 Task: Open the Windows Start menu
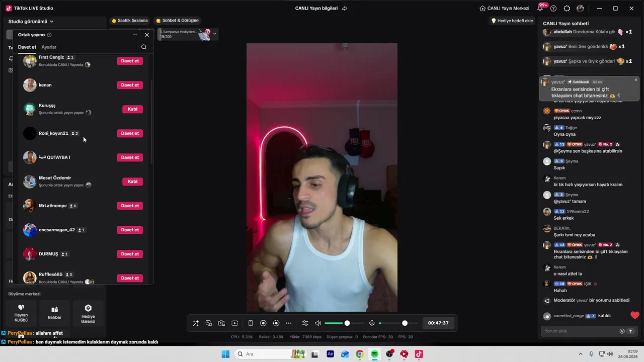coord(225,354)
